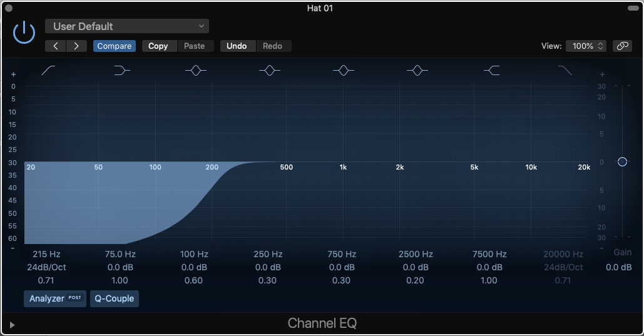Select the 750 Hz frequency value

[x=342, y=254]
